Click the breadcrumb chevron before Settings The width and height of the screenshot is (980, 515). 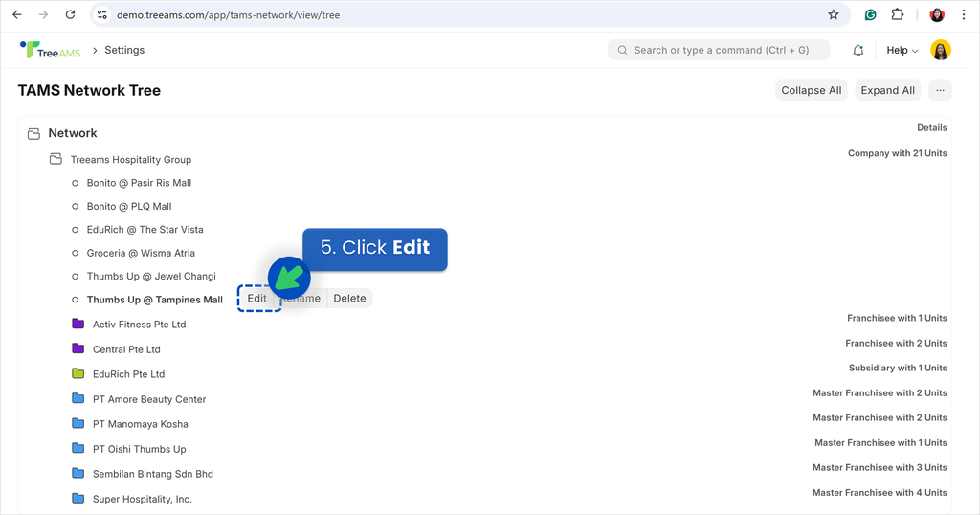[95, 50]
